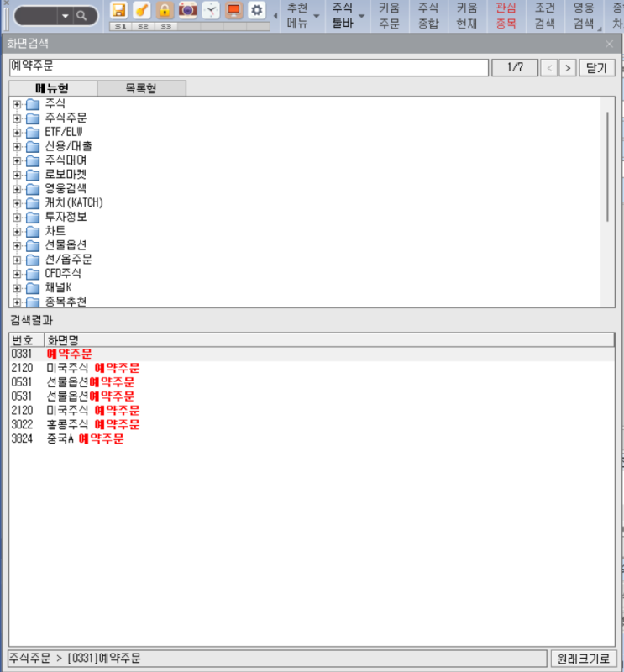Image resolution: width=624 pixels, height=672 pixels.
Task: Open settings with the gear icon
Action: click(257, 10)
